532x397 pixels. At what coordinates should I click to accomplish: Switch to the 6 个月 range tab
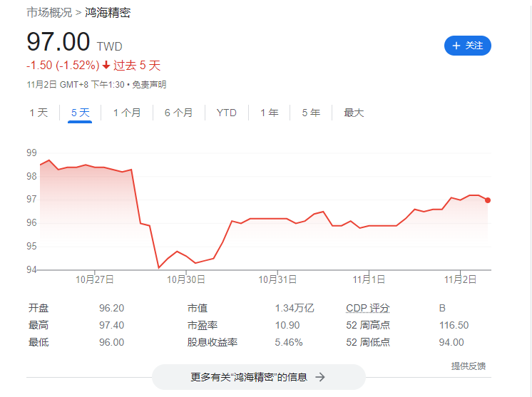click(x=178, y=113)
